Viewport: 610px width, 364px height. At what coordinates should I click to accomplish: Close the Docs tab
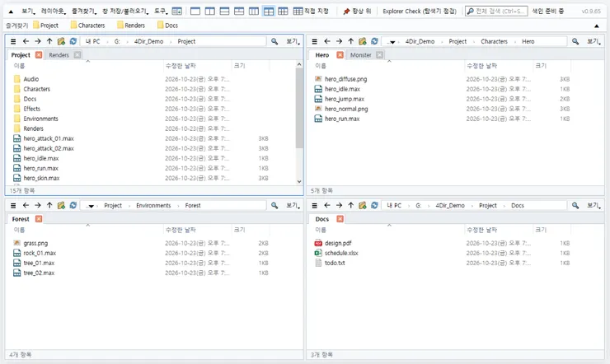pos(340,219)
